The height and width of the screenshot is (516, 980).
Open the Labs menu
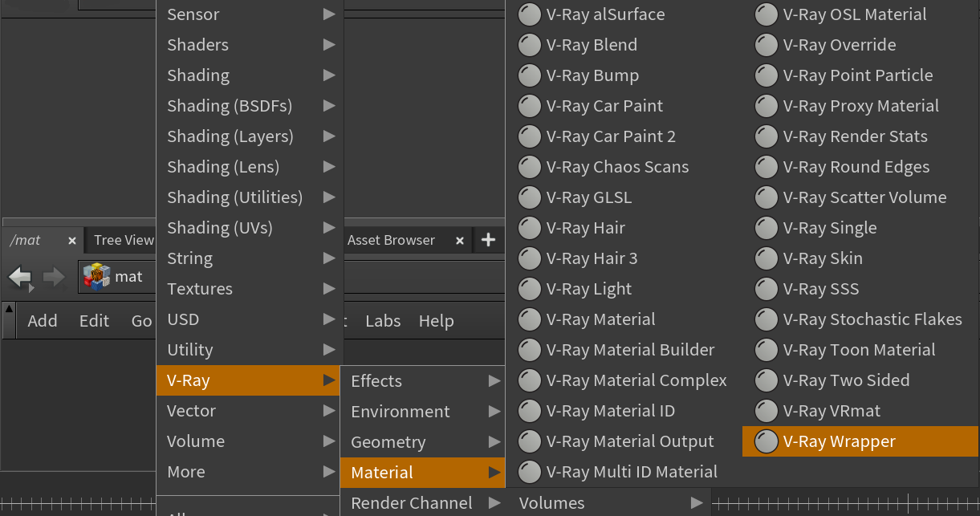[x=383, y=321]
